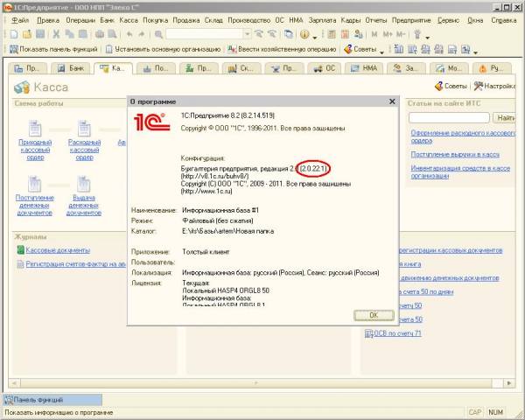
Task: Click the M+ memory add button
Action: click(x=388, y=34)
